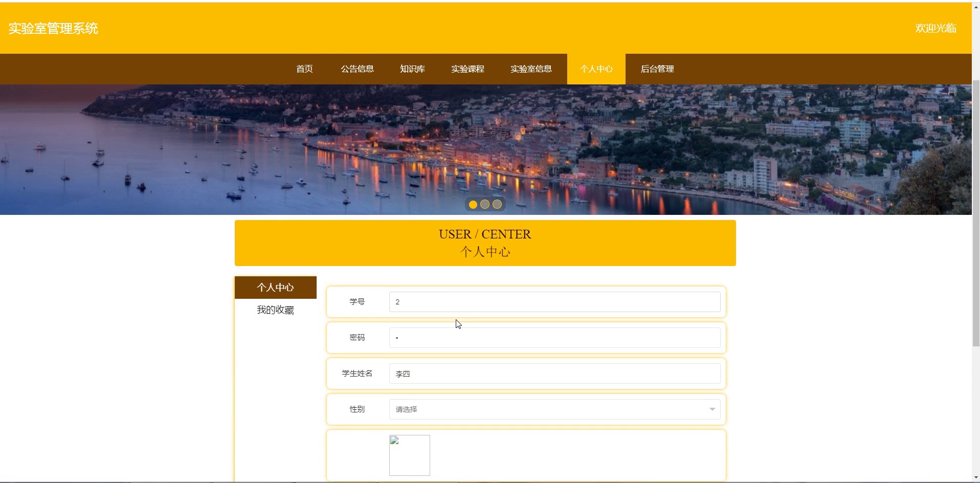Open the 首页 navigation tab
This screenshot has width=980, height=483.
304,69
